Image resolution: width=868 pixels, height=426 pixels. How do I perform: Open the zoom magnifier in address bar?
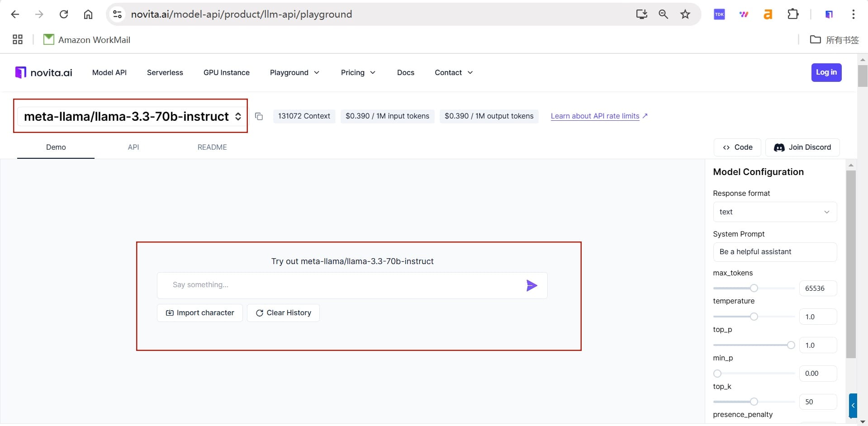tap(663, 14)
